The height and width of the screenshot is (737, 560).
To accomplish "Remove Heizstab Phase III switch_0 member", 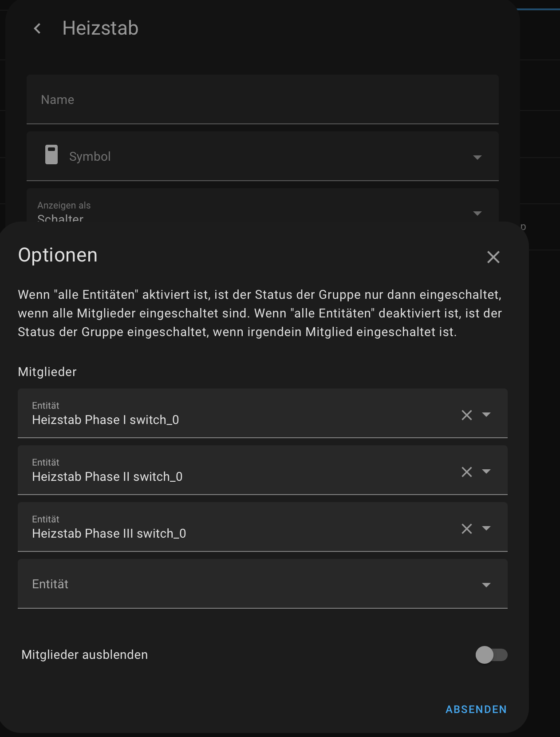I will 466,529.
